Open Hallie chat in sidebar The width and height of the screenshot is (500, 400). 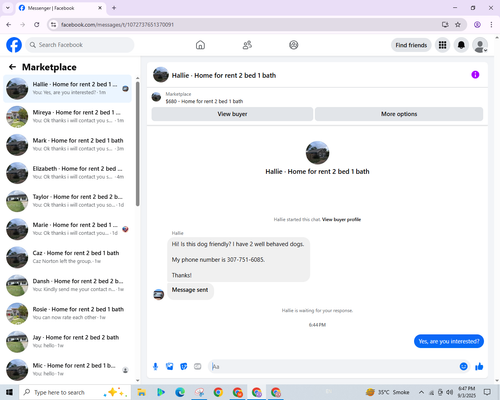point(67,88)
